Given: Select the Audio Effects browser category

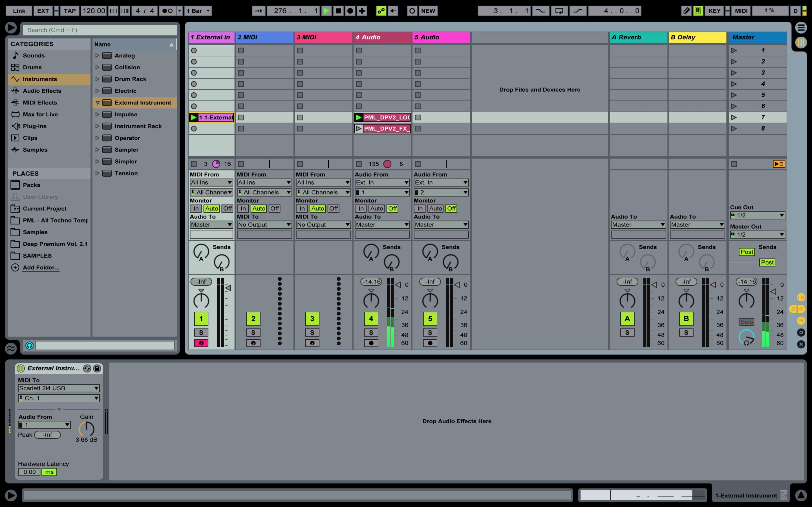Looking at the screenshot, I should pyautogui.click(x=42, y=90).
